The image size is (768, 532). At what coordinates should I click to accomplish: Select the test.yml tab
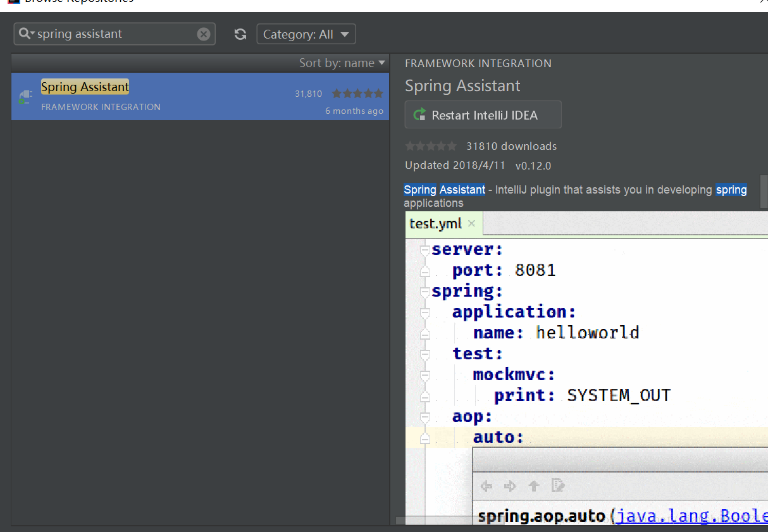click(x=435, y=223)
